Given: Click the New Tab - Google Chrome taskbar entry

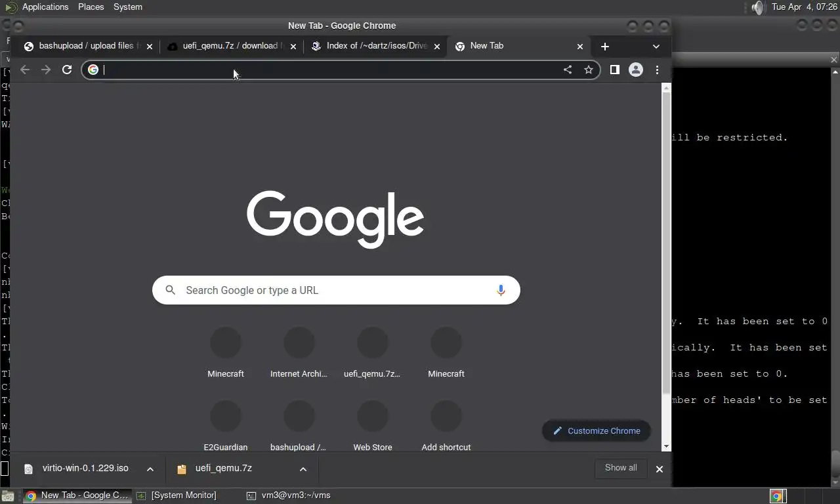Looking at the screenshot, I should pyautogui.click(x=76, y=495).
